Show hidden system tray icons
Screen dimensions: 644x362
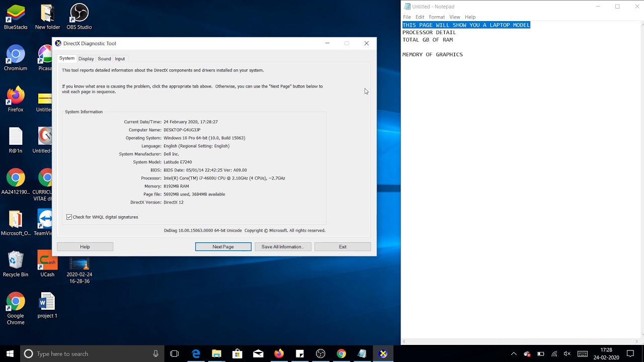[514, 354]
